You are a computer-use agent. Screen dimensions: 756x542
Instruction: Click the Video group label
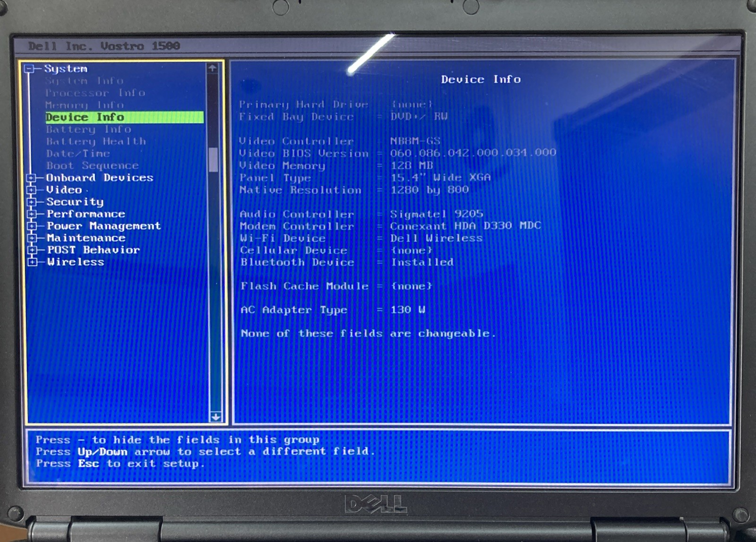click(x=64, y=190)
